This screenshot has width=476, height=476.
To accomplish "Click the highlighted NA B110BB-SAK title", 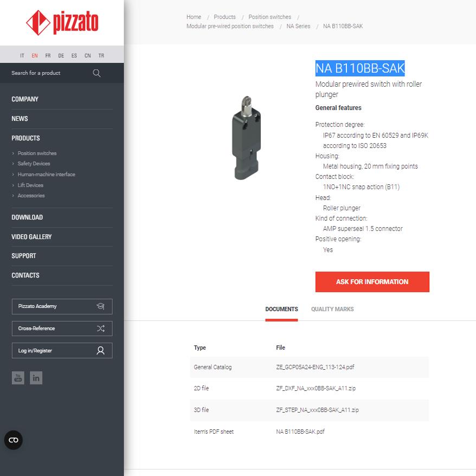I will [360, 68].
